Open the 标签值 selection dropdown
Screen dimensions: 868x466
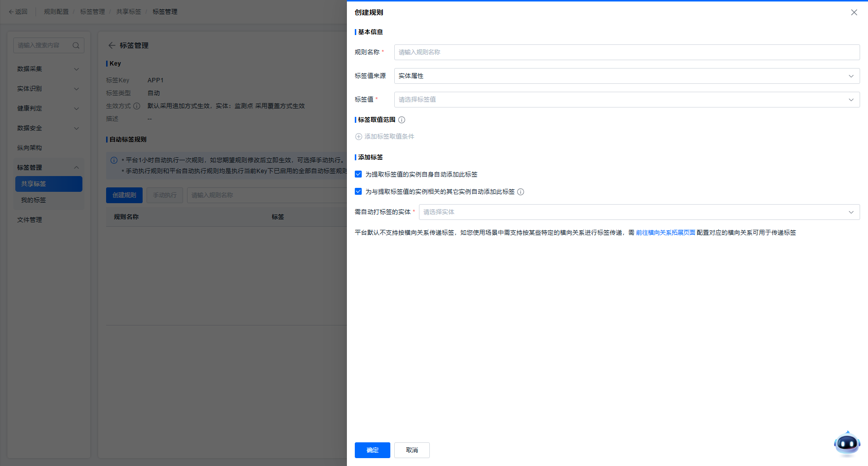click(627, 100)
